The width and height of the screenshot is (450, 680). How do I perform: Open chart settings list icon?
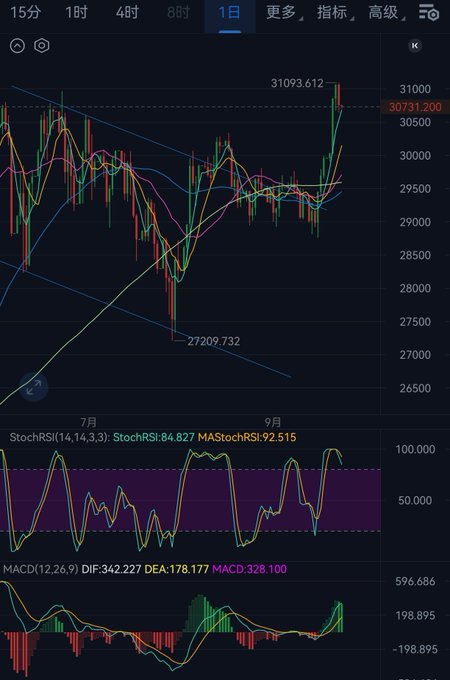coord(429,13)
